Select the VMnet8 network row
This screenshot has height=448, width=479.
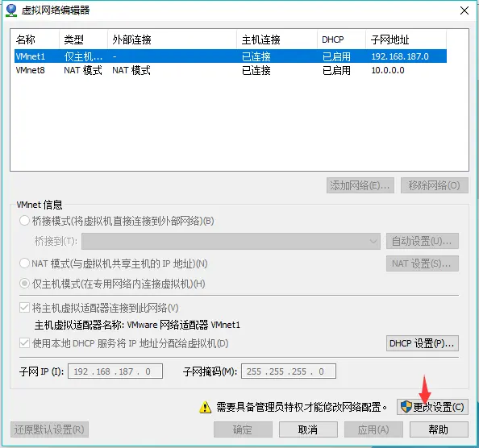tap(231, 70)
